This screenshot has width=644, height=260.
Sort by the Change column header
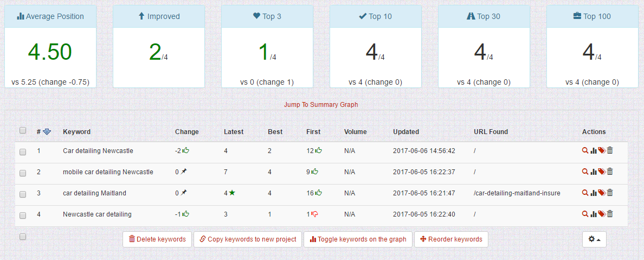point(187,132)
